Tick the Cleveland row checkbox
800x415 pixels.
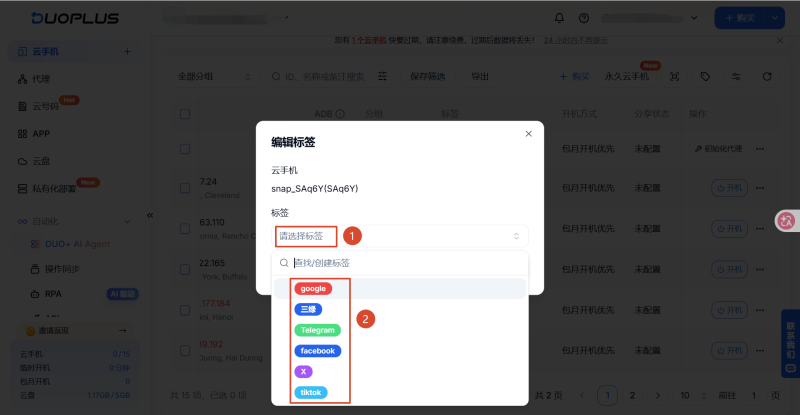(185, 188)
